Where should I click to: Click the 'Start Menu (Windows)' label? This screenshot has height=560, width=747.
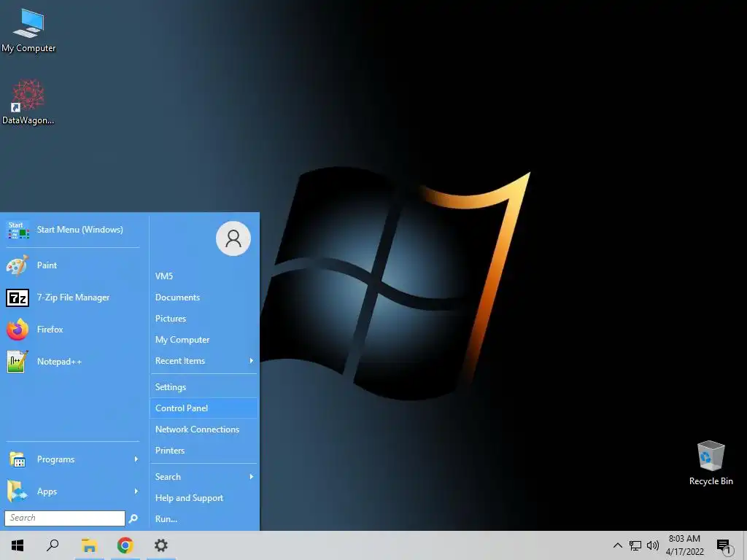tap(80, 230)
